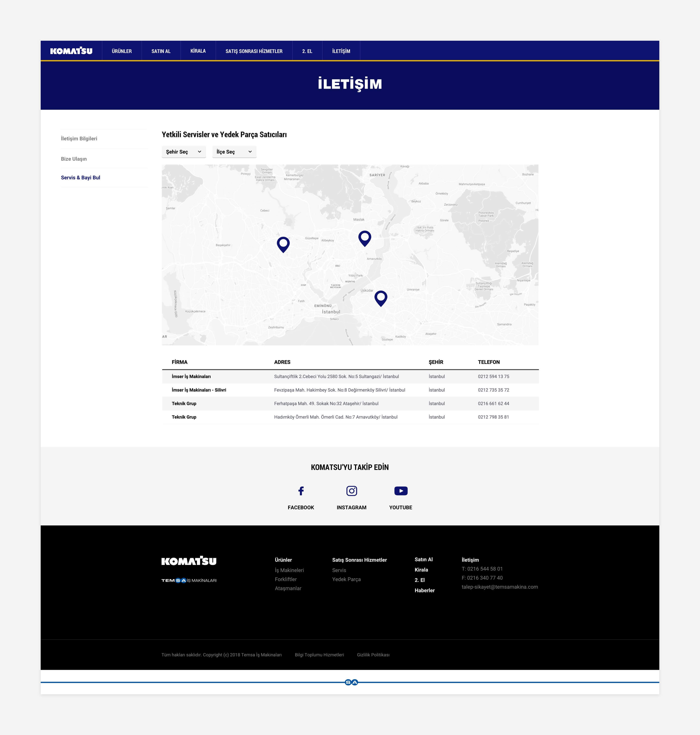Viewport: 700px width, 735px height.
Task: Click the İstanbul label on map
Action: pos(331,312)
